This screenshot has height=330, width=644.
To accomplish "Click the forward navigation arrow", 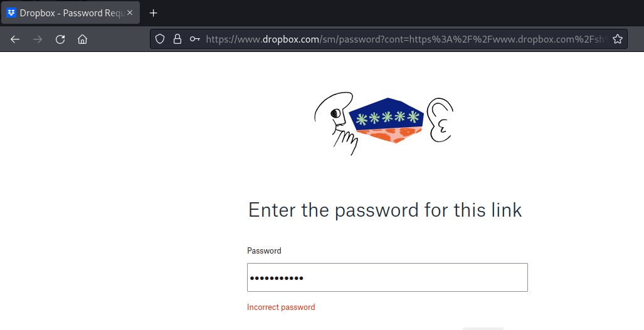I will (38, 39).
